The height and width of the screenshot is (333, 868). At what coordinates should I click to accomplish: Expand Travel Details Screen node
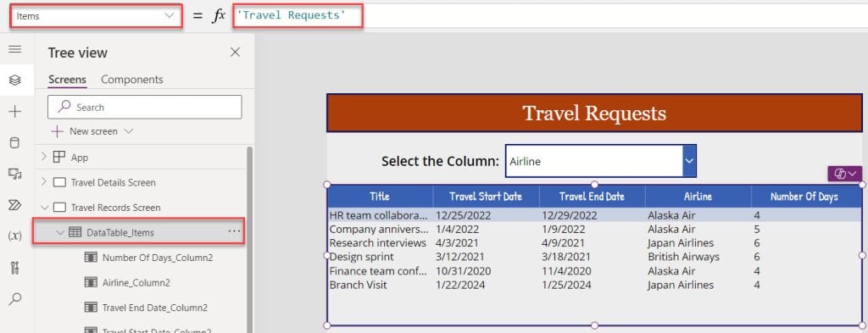[44, 182]
